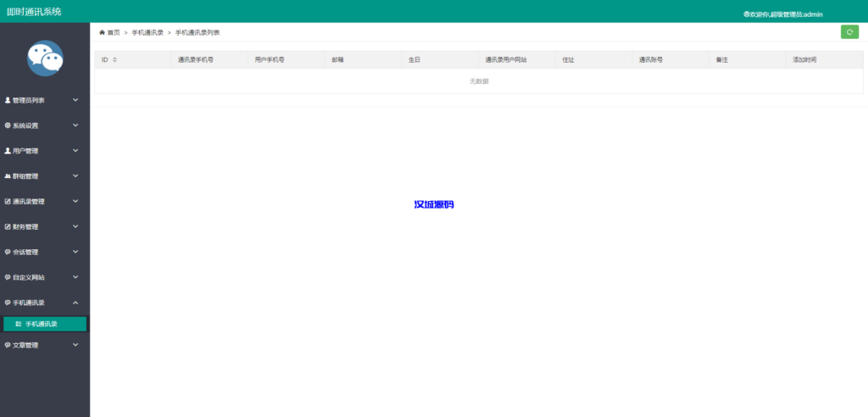Click the 手机通讯录 breadcrumb link
The width and height of the screenshot is (868, 417).
(x=147, y=32)
